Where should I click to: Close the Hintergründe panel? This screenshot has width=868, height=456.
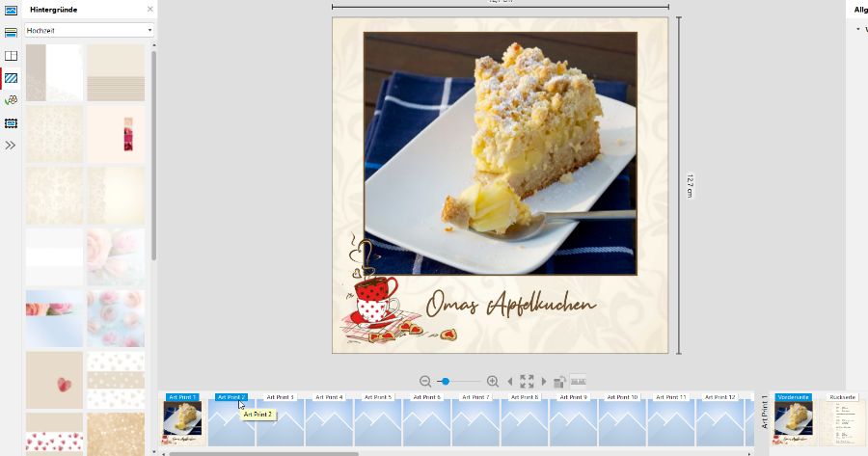point(150,10)
